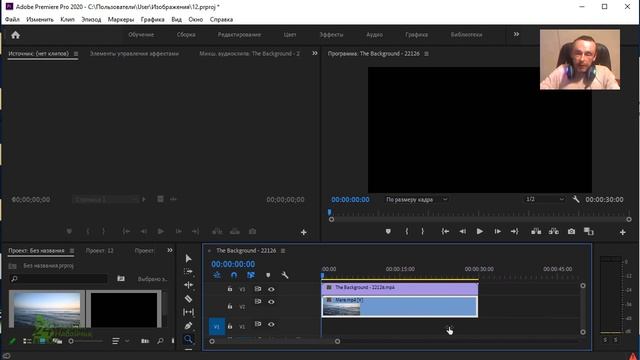640x360 pixels.
Task: Switch Project panel to icon view
Action: [x=42, y=341]
